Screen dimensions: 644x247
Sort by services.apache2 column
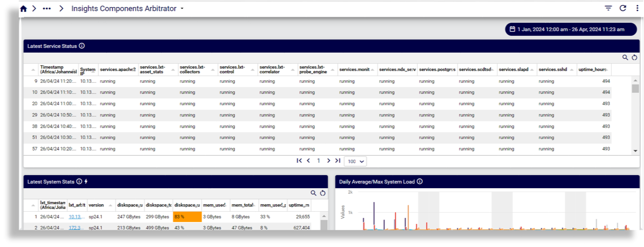118,70
